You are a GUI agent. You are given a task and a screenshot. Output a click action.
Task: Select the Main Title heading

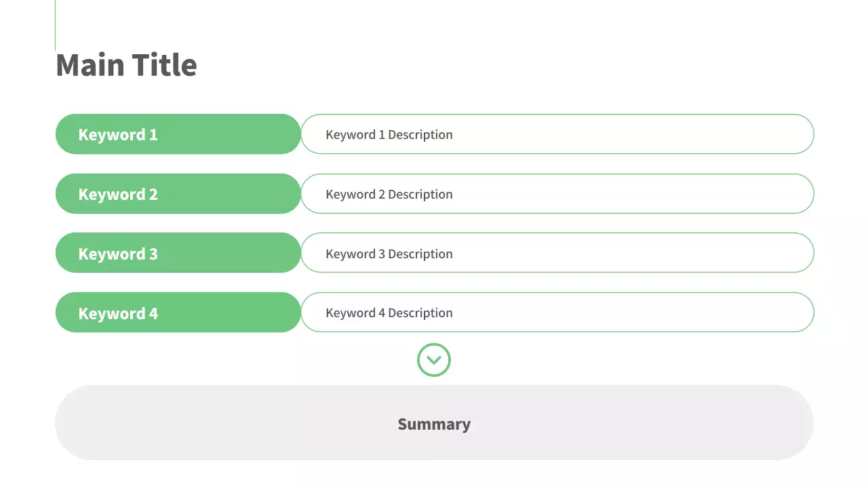point(126,65)
